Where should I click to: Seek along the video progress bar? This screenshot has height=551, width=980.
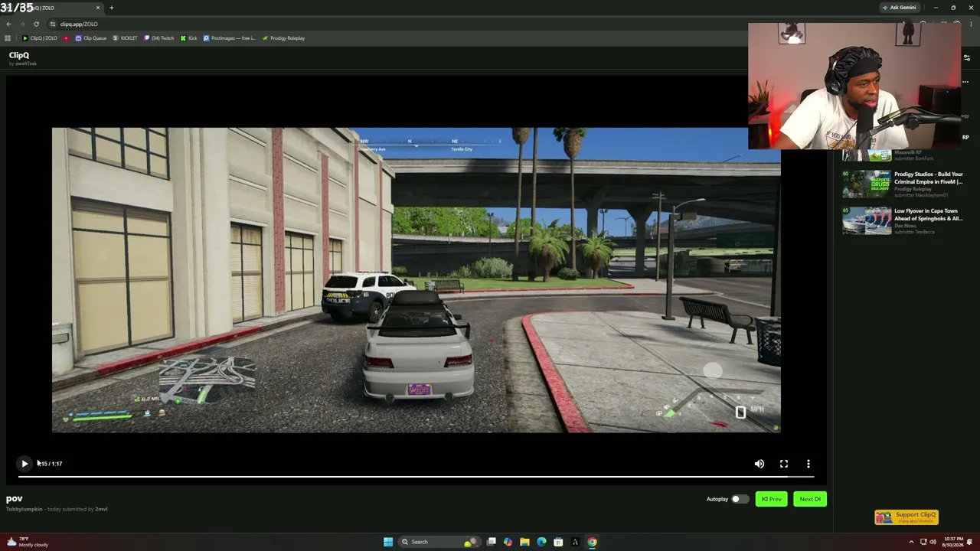click(x=416, y=477)
